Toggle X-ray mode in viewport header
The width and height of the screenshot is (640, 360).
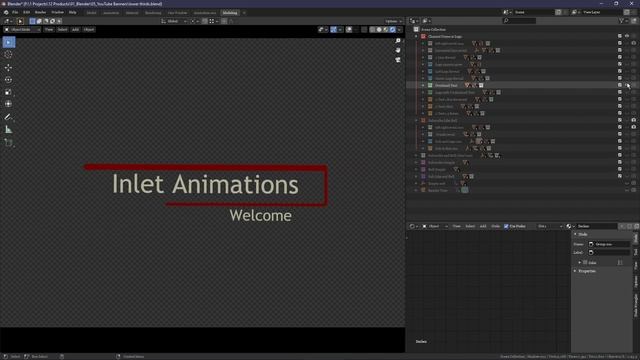click(x=364, y=29)
